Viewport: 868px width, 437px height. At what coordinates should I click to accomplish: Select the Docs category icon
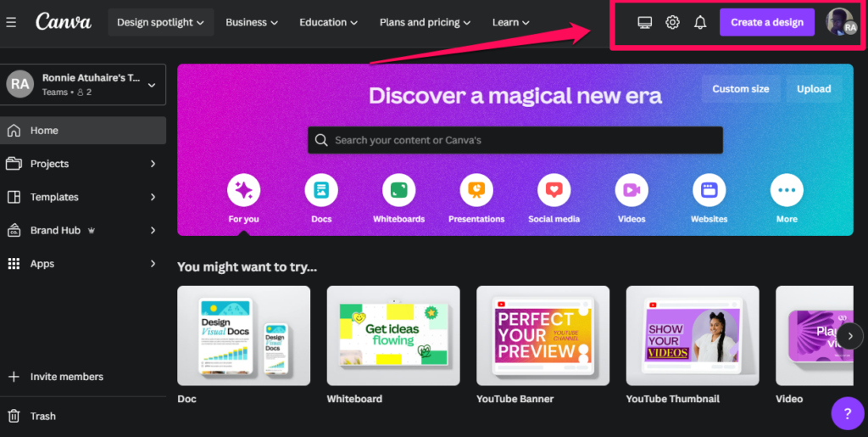pyautogui.click(x=321, y=190)
